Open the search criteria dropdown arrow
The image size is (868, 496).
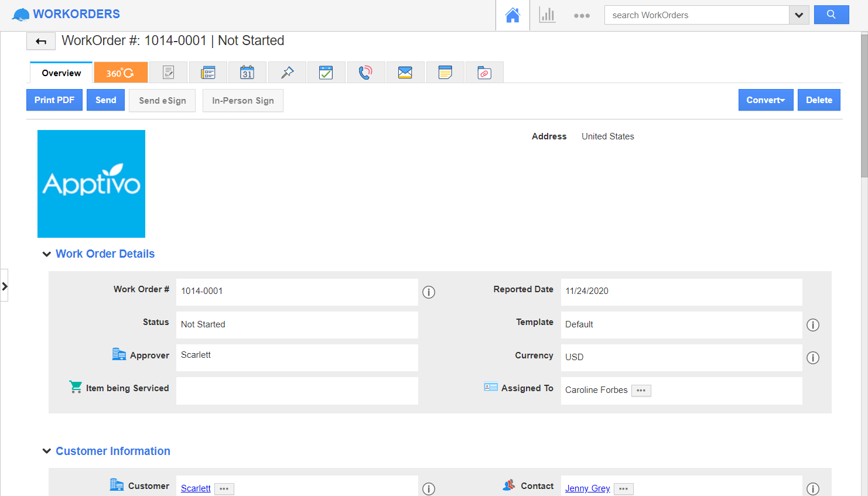[x=799, y=14]
